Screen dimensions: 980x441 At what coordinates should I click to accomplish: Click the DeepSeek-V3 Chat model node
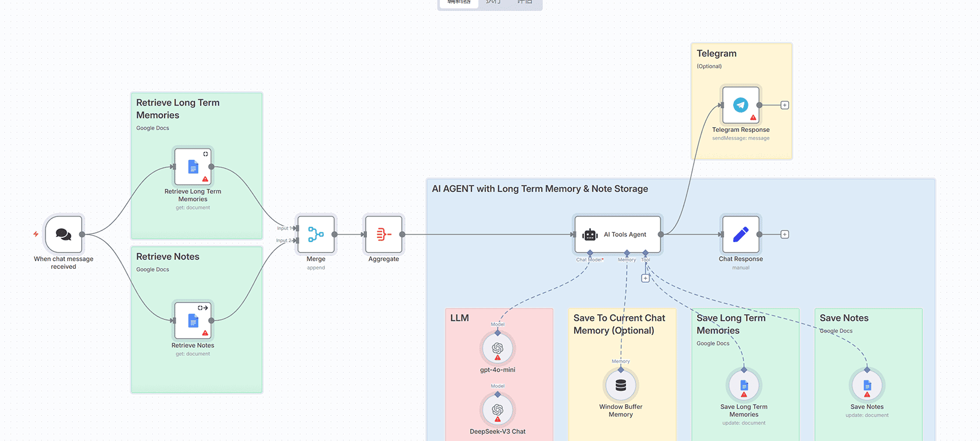(498, 411)
